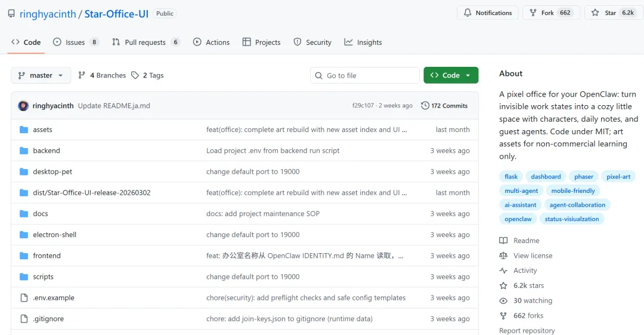Viewport: 644px width, 335px height.
Task: Select the openclaw topic tag
Action: pos(518,219)
